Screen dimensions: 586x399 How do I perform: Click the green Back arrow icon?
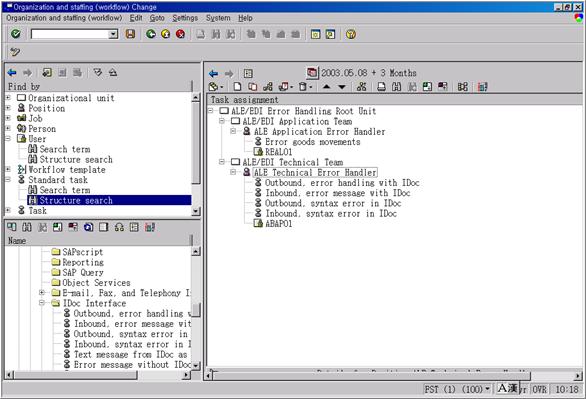(151, 34)
